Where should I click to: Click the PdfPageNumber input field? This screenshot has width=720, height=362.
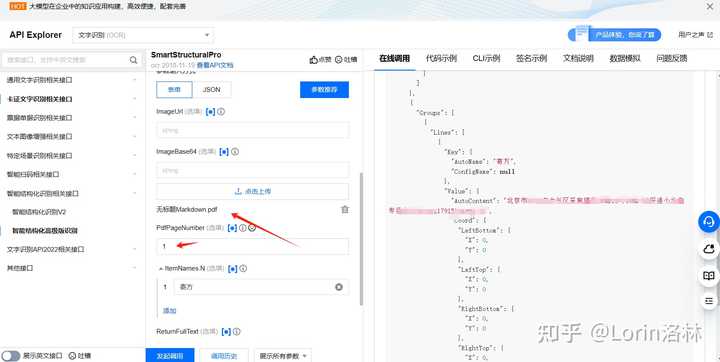(253, 246)
